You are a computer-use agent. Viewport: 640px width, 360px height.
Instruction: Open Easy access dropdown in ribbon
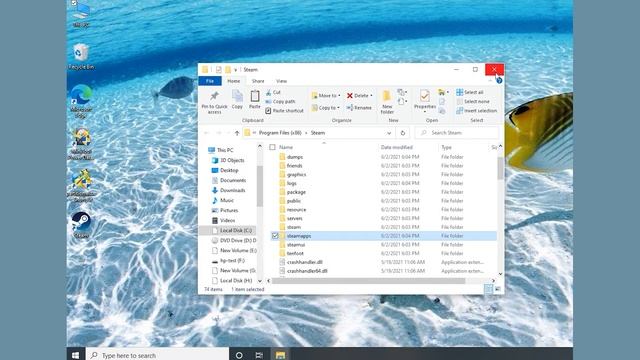[x=402, y=101]
